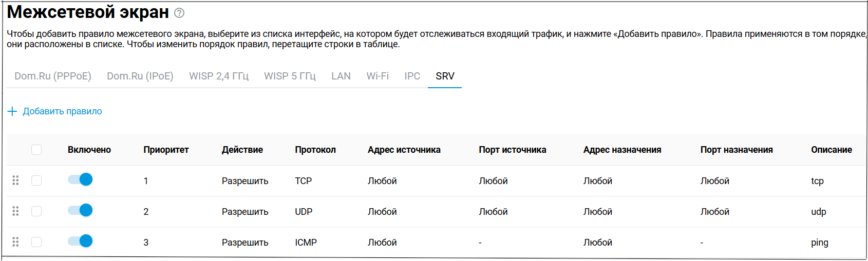
Task: Select the Wi-Fi interface tab
Action: [x=378, y=76]
